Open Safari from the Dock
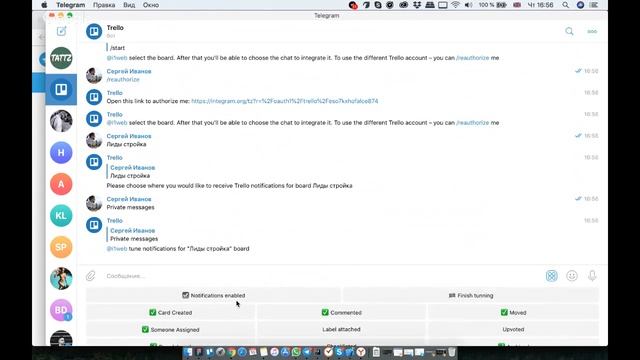640x360 pixels. 242,352
